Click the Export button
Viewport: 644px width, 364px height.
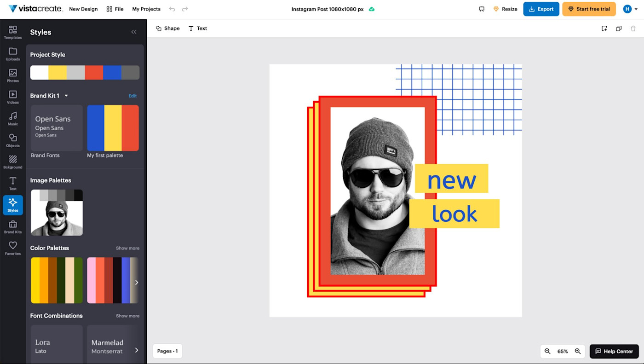[x=541, y=9]
